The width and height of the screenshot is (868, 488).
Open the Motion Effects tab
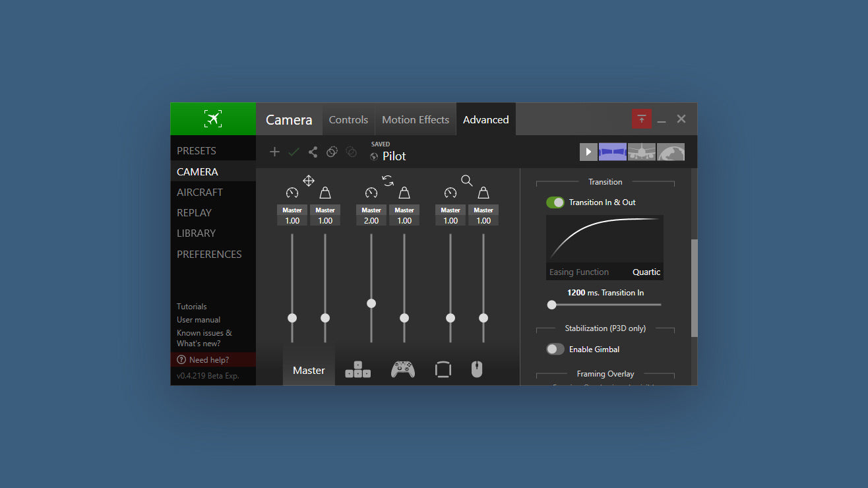tap(416, 119)
